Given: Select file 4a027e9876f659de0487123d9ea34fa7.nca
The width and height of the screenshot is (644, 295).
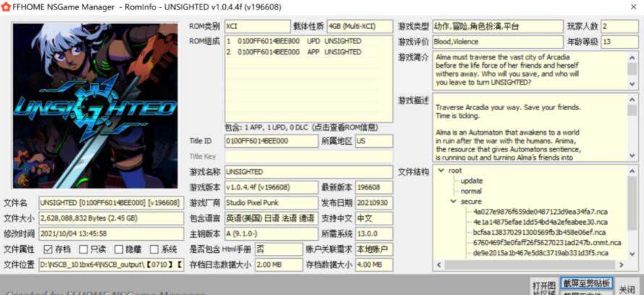Looking at the screenshot, I should pyautogui.click(x=540, y=212).
